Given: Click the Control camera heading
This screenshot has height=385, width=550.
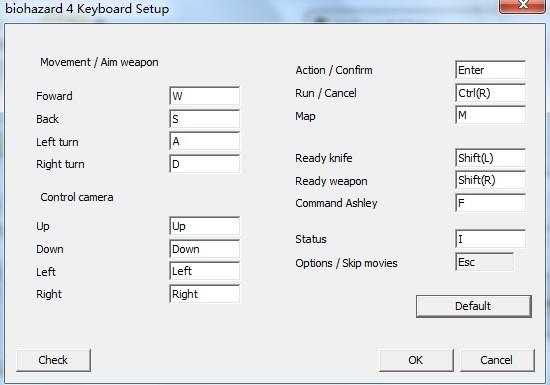Looking at the screenshot, I should [x=77, y=197].
